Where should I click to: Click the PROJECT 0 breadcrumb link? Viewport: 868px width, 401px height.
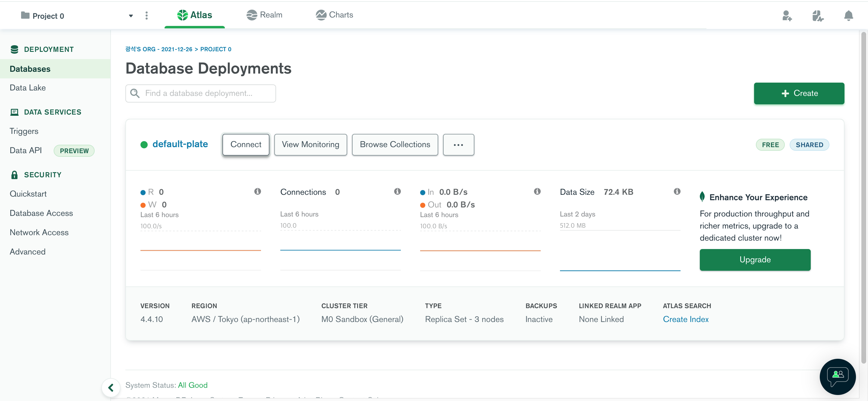[x=216, y=49]
